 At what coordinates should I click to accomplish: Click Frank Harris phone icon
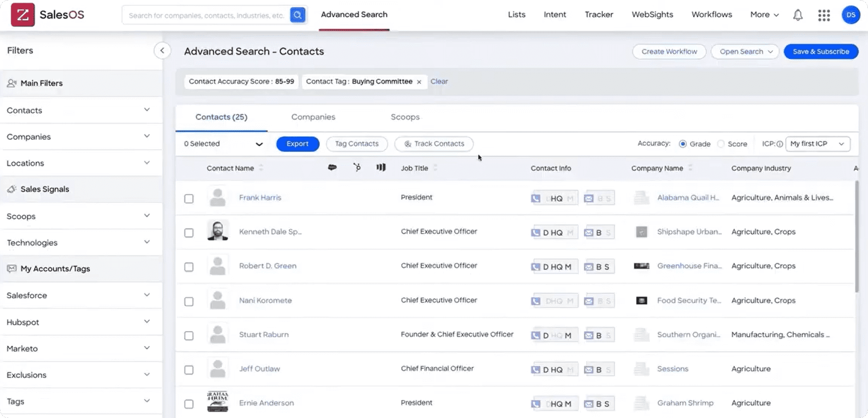click(x=536, y=198)
